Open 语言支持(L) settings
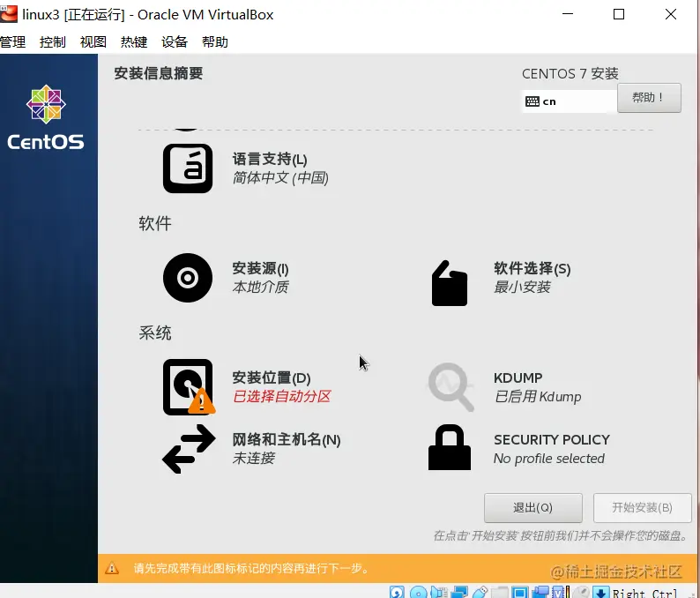The width and height of the screenshot is (700, 598). (270, 159)
